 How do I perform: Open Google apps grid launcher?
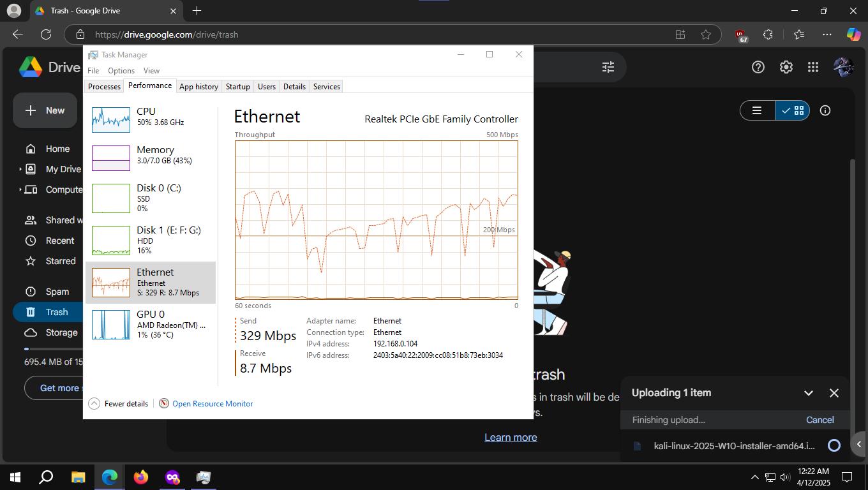[x=813, y=67]
